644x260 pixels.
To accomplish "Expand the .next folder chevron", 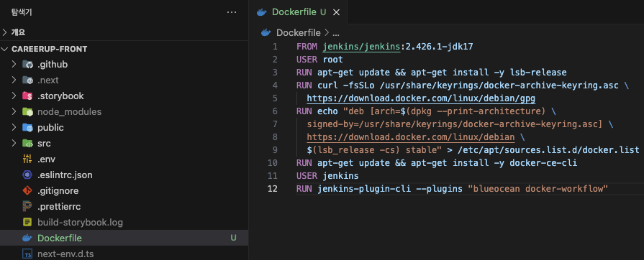I will click(14, 80).
